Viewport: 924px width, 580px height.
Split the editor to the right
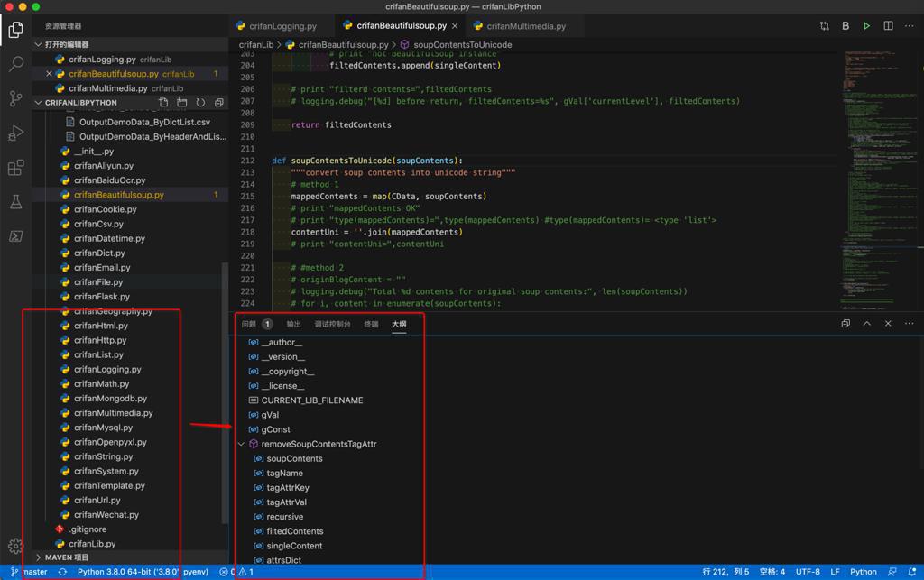click(888, 26)
